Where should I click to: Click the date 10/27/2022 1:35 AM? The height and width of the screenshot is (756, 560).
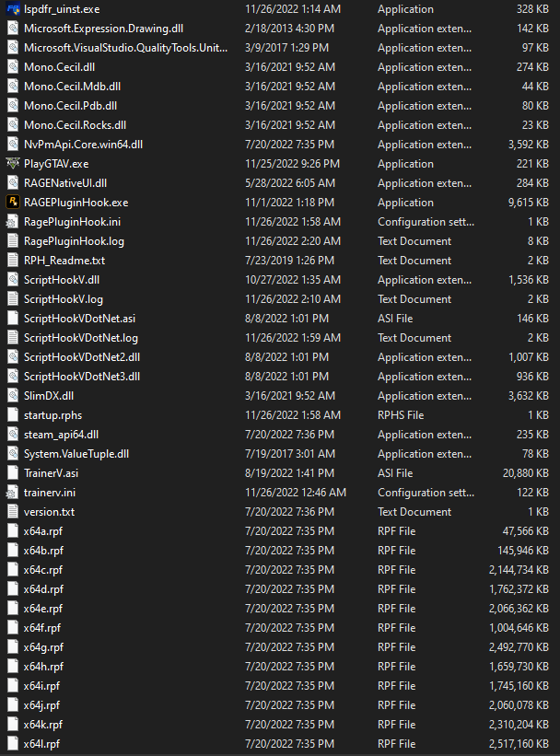click(293, 280)
